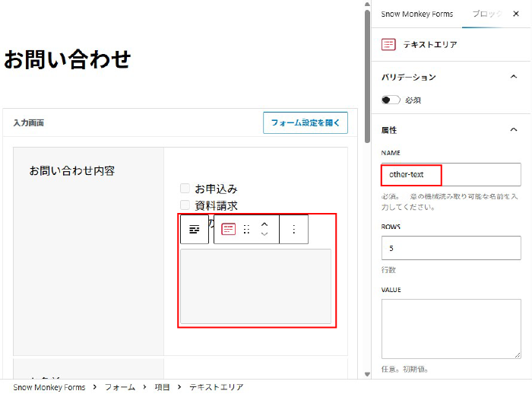Click the select parent block toolbar icon
The image size is (532, 394).
click(x=195, y=229)
